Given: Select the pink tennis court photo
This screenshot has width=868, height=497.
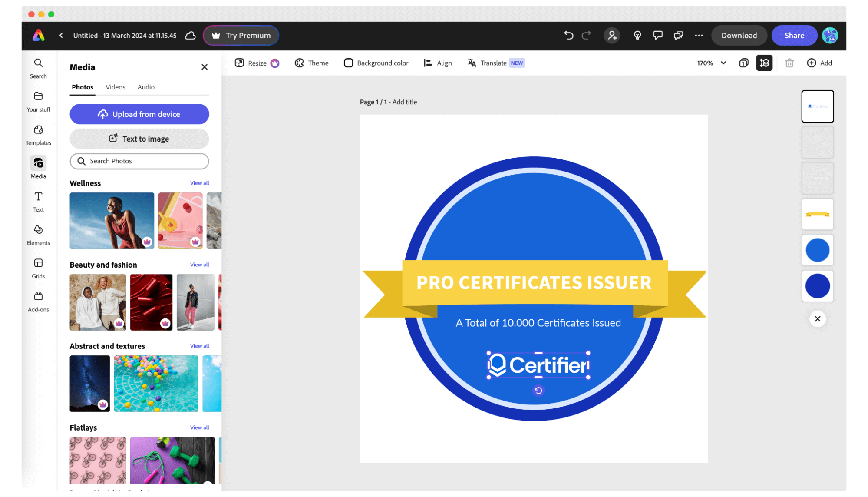Looking at the screenshot, I should [181, 221].
